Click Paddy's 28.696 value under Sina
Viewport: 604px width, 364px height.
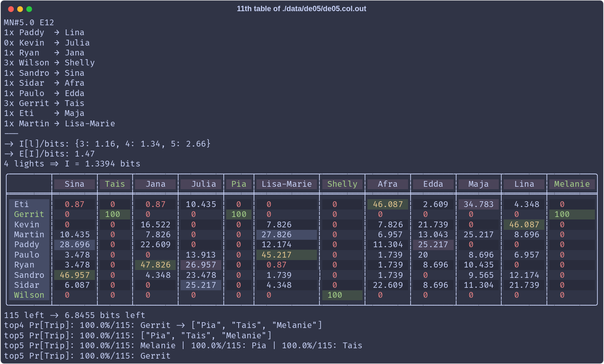(75, 244)
